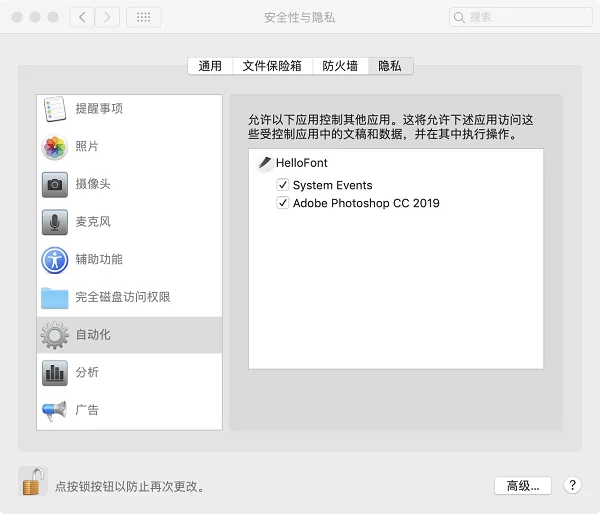Click the padlock to prevent changes
This screenshot has height=514, width=600.
[x=33, y=481]
